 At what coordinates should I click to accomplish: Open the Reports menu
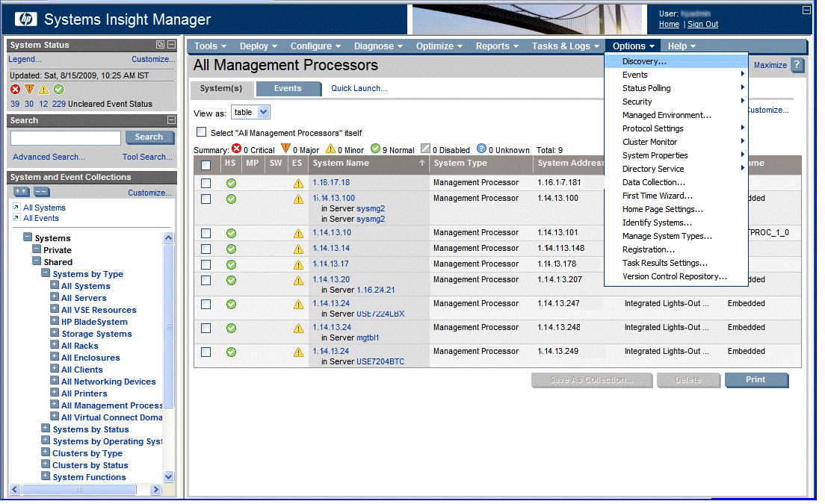point(497,46)
